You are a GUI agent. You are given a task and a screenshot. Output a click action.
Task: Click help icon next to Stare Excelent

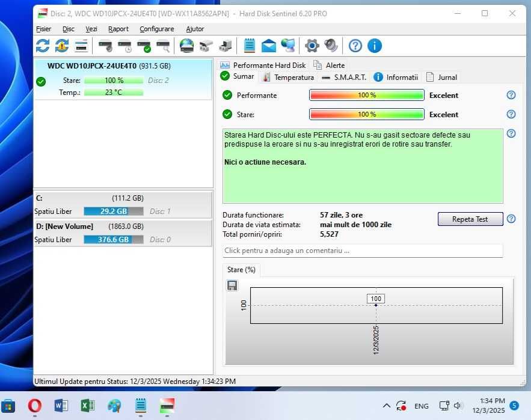511,114
